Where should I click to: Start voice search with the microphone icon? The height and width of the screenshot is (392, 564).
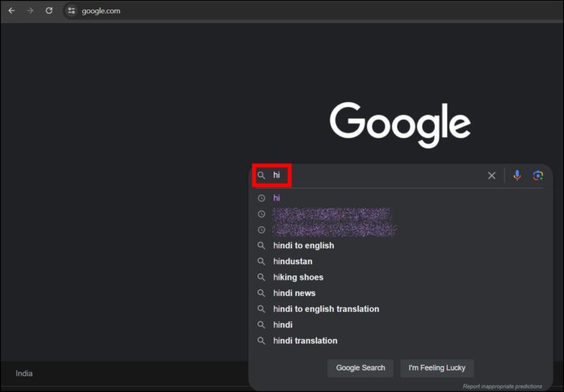pyautogui.click(x=517, y=175)
